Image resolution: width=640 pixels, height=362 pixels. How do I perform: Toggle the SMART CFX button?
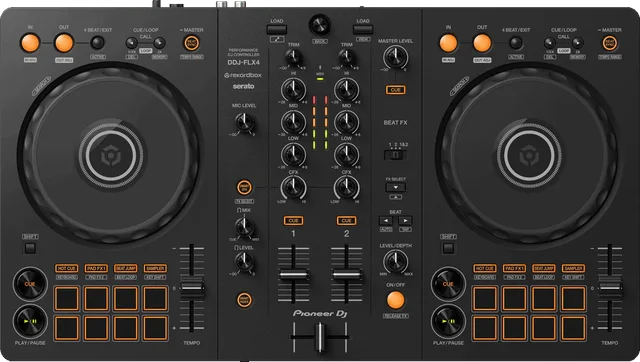pos(244,187)
